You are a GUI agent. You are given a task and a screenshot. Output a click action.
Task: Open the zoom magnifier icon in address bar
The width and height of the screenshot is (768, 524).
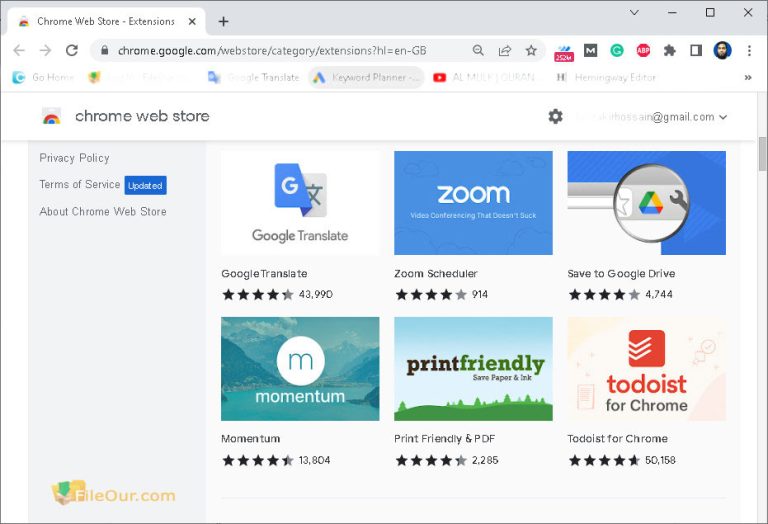[x=478, y=50]
